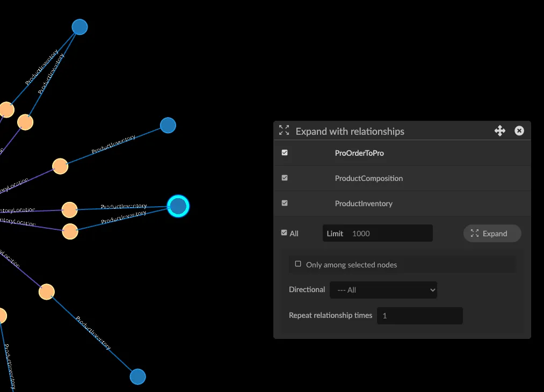Click the ProductInventory row label in panel
The width and height of the screenshot is (544, 392).
click(x=364, y=204)
